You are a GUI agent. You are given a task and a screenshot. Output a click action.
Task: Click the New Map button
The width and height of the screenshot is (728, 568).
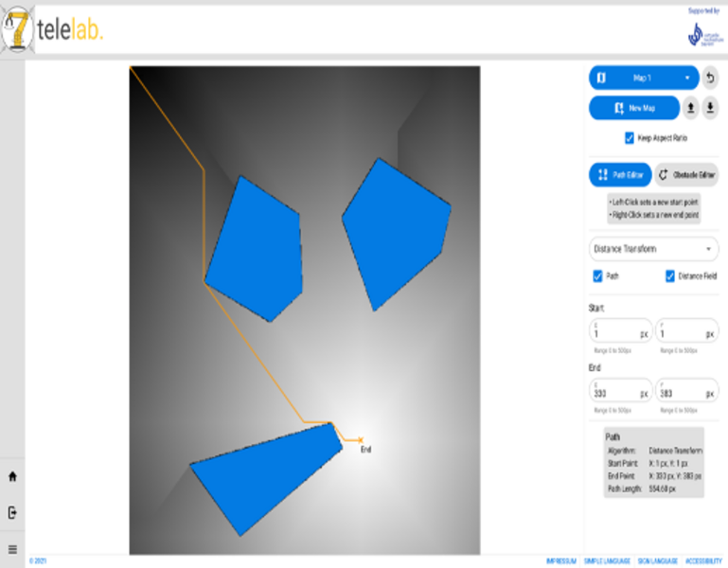tap(634, 108)
